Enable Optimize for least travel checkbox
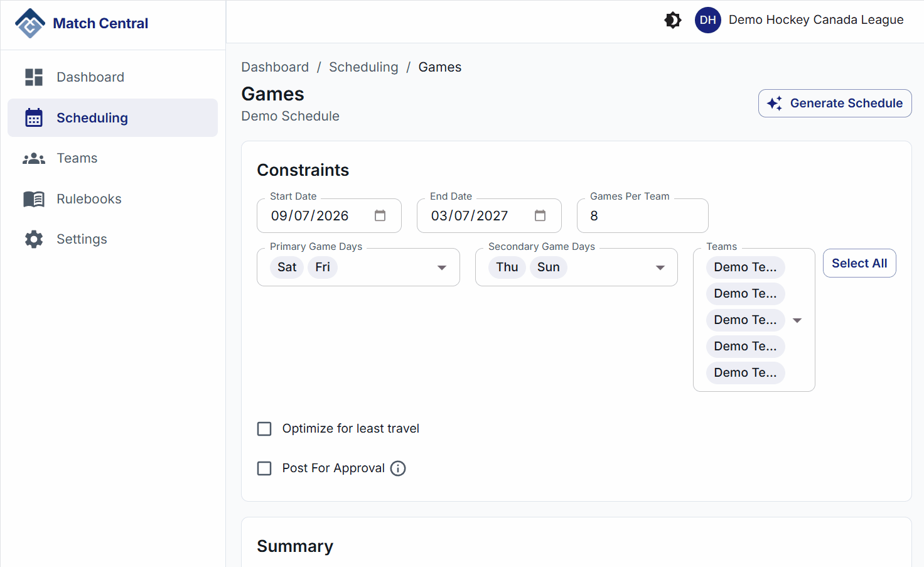This screenshot has width=924, height=567. point(264,429)
